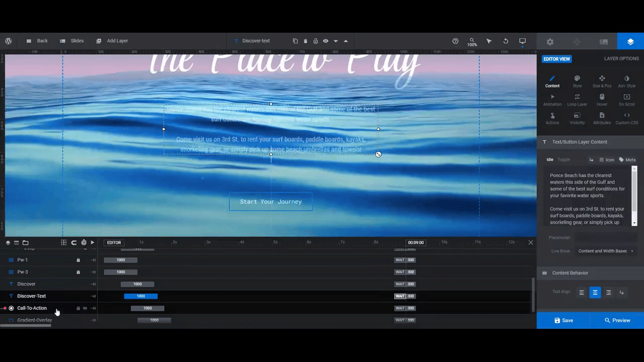Image resolution: width=644 pixels, height=362 pixels.
Task: Duplicate the Discover-text layer
Action: 295,41
